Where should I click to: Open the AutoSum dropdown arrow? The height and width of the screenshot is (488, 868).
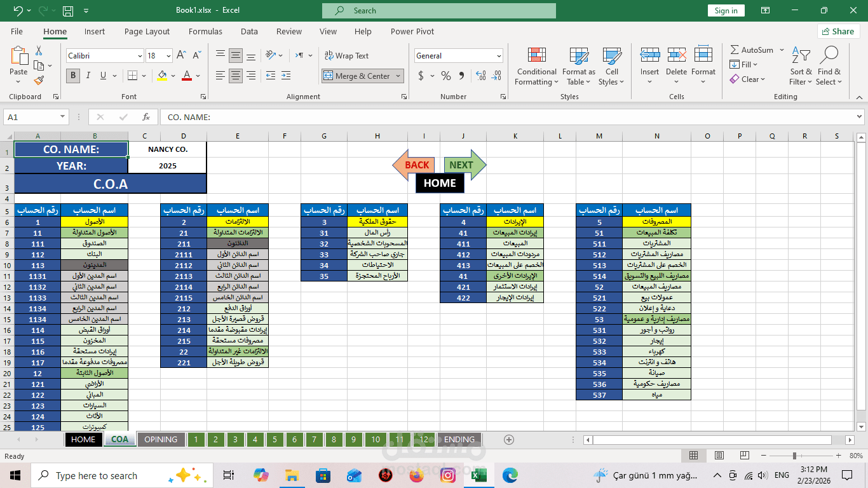click(x=782, y=50)
